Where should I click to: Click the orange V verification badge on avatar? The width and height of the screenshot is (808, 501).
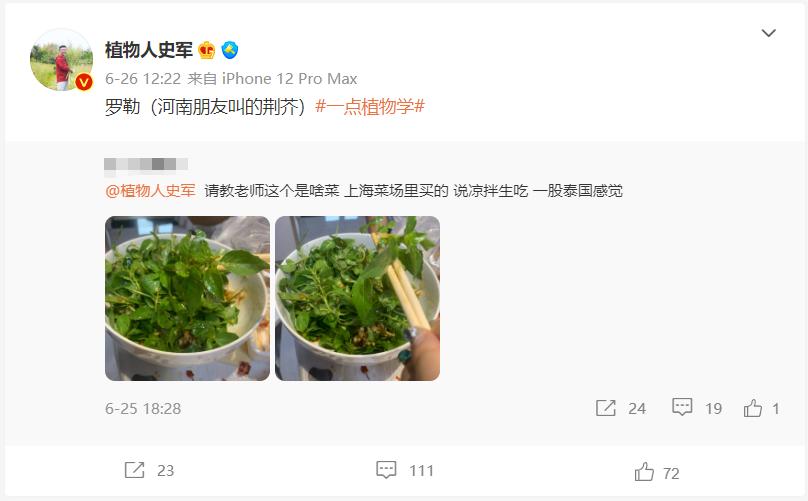click(x=84, y=82)
